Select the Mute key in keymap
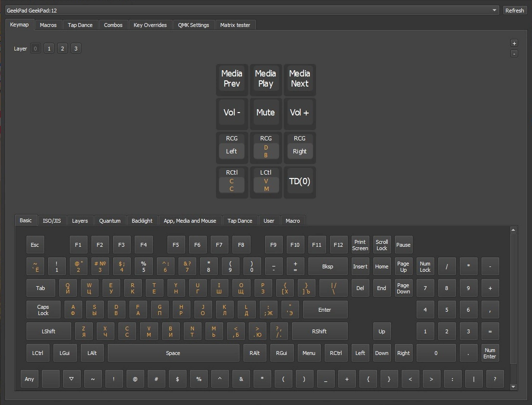532x405 pixels. [266, 113]
